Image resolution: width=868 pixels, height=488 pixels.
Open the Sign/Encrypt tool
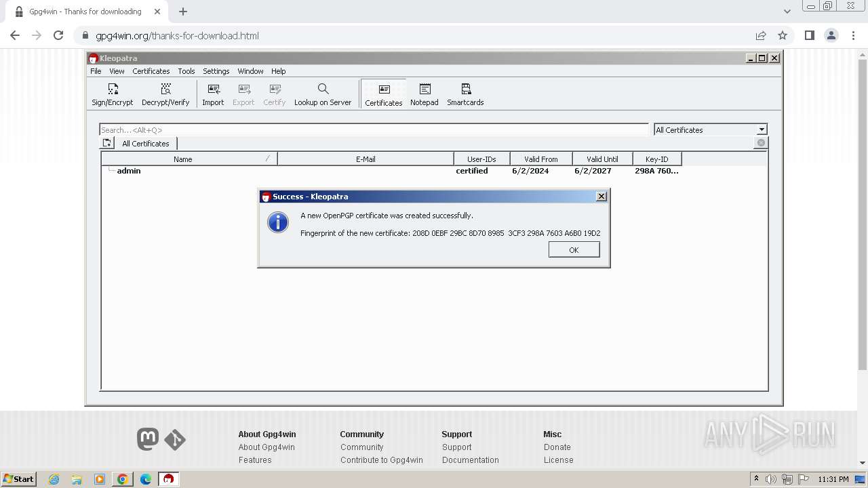tap(113, 94)
